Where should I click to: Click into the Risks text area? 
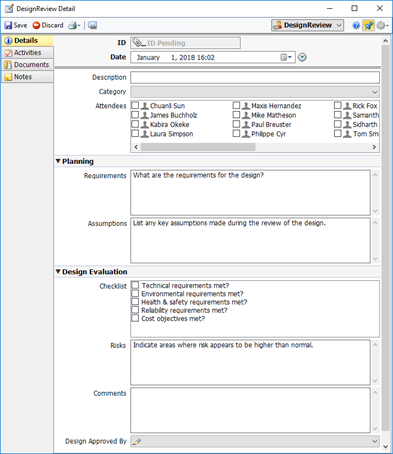pos(250,362)
